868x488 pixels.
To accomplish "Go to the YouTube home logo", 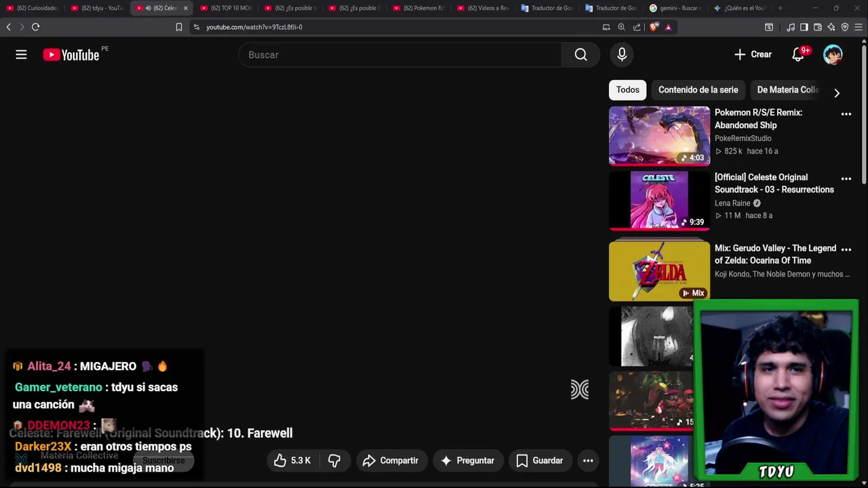I will [71, 55].
